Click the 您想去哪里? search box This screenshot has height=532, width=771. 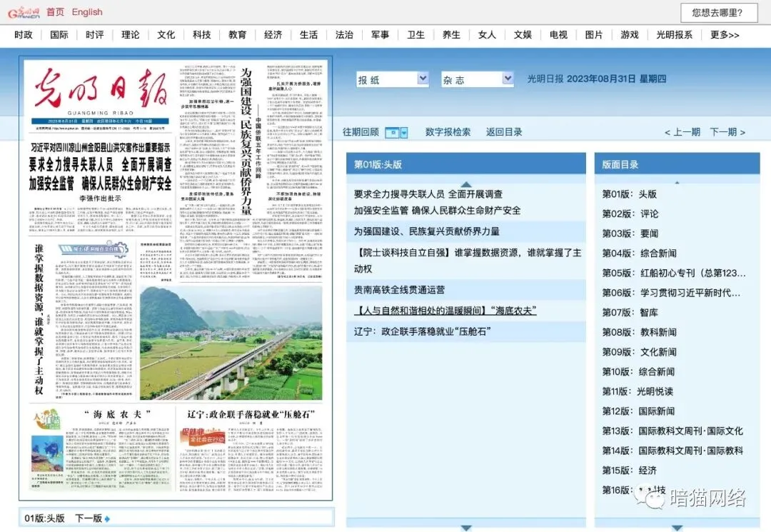coord(719,13)
